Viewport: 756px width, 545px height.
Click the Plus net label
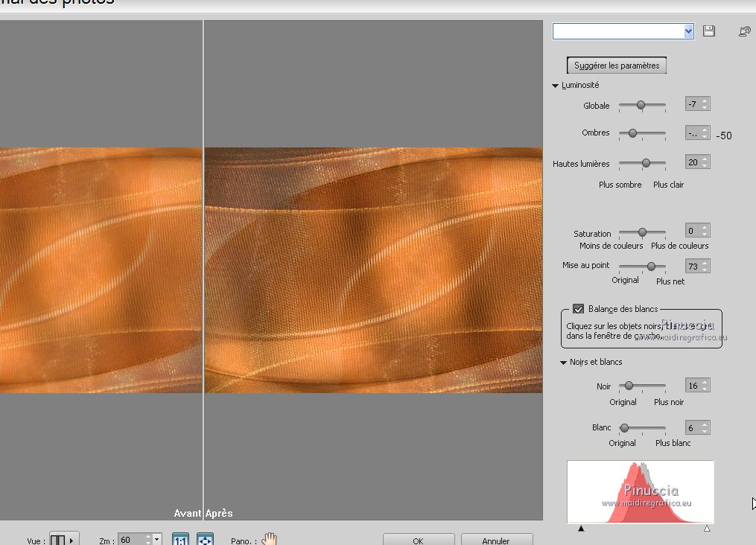(670, 281)
